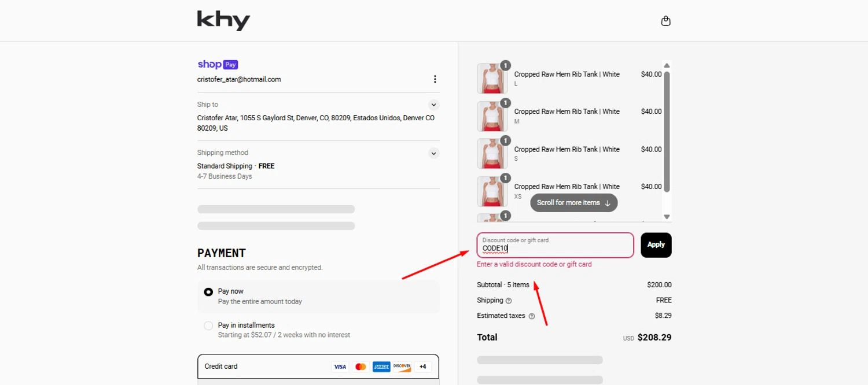Click the $40.00 price of the size S tank
Image resolution: width=868 pixels, height=385 pixels.
pos(651,149)
